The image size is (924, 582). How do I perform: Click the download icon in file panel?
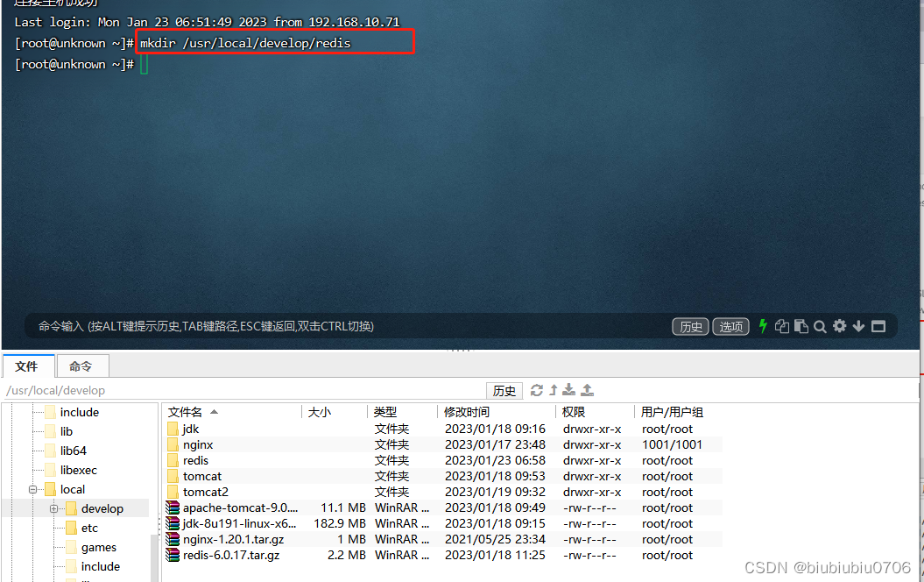pos(568,390)
